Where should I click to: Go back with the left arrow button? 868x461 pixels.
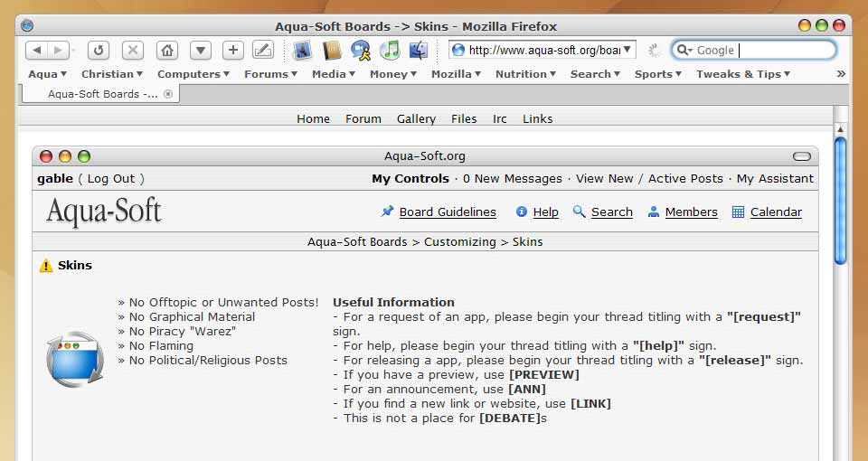(x=36, y=51)
